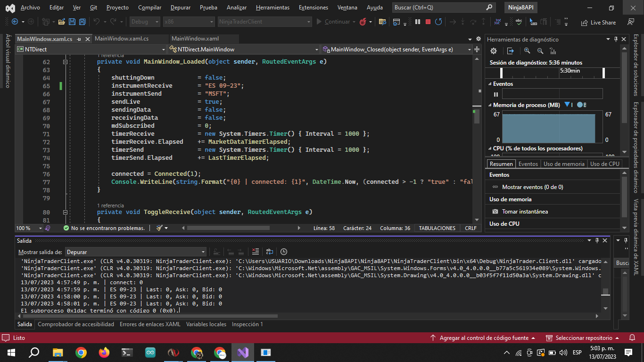Screen dimensions: 644x362
Task: Toggle word wrap in the output window
Action: (x=270, y=252)
